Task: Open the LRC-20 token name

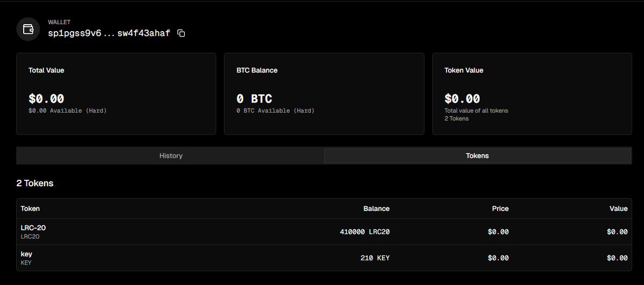Action: [33, 228]
